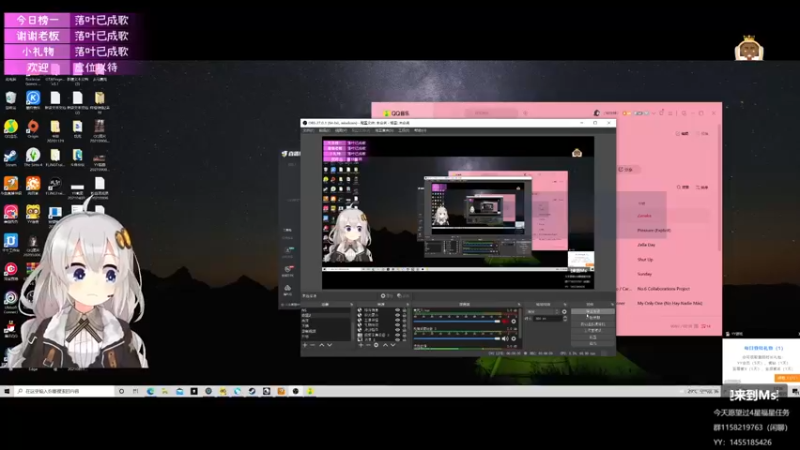The width and height of the screenshot is (800, 450).
Task: Open settings gear of first mixer channel
Action: coord(513,321)
